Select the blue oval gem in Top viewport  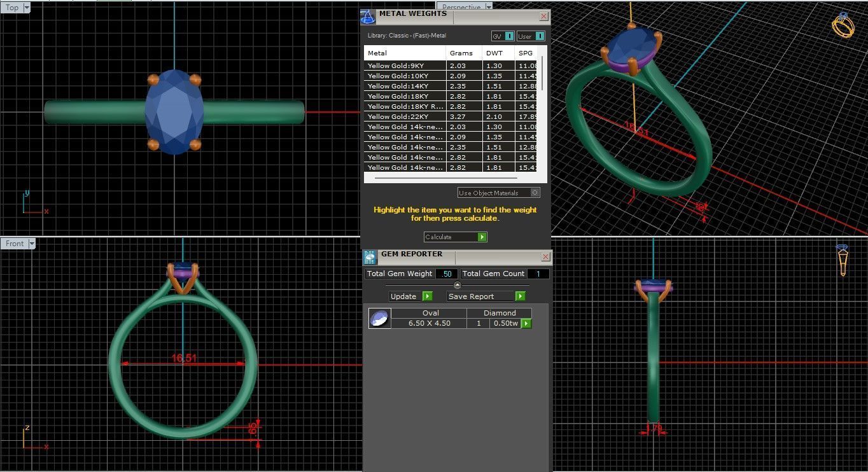pyautogui.click(x=174, y=113)
